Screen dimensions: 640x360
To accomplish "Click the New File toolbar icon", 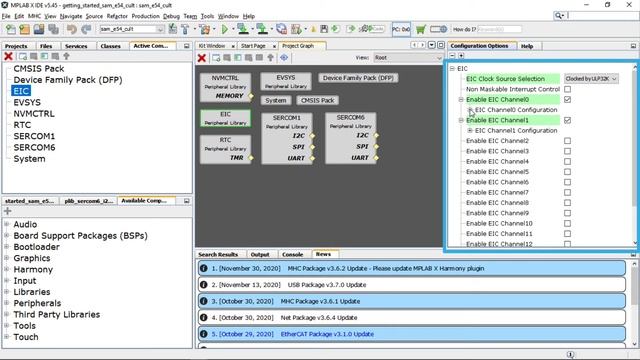I will (11, 29).
